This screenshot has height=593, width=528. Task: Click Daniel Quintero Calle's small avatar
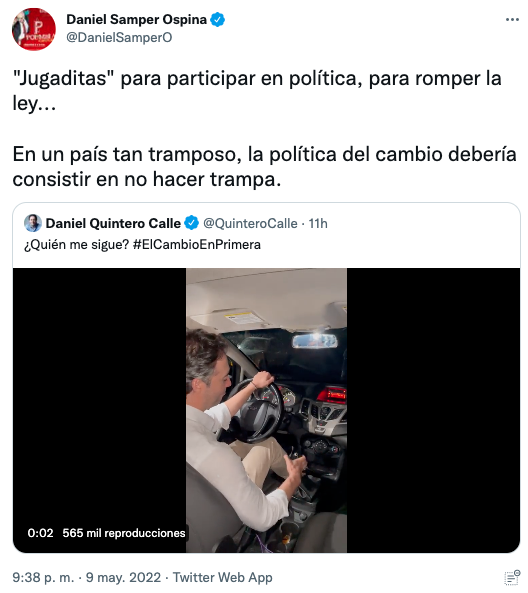[33, 223]
